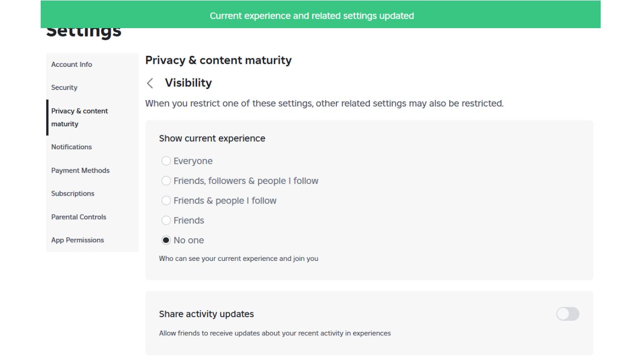Go to Notifications settings
Viewport: 644px width, 362px height.
tap(71, 147)
